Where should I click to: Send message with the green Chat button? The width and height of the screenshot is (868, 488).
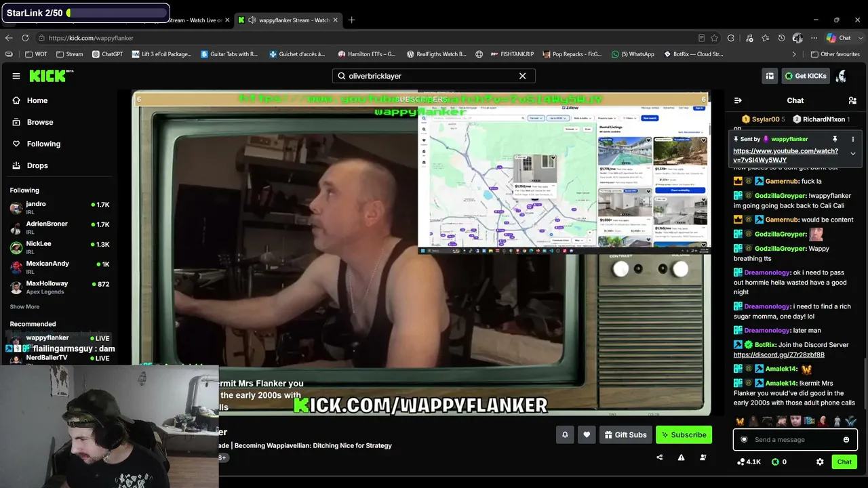click(844, 462)
